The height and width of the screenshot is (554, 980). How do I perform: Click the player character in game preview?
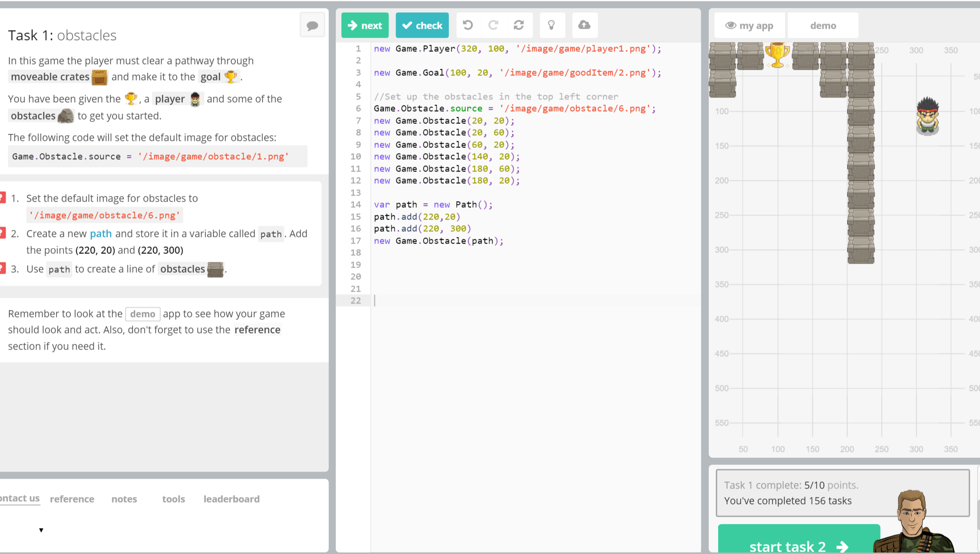point(927,116)
